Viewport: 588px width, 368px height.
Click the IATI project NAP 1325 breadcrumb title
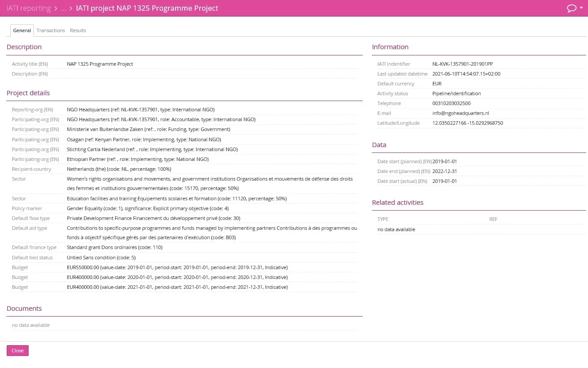(147, 8)
